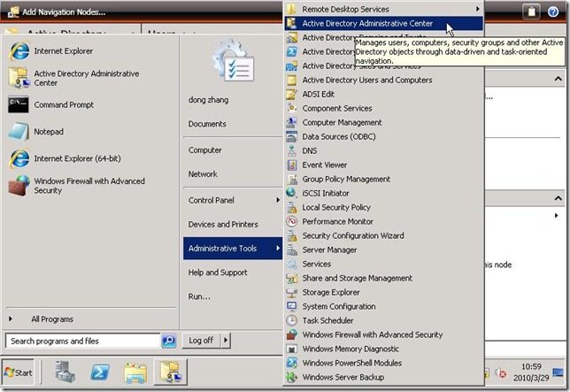
Task: Select Administrative Tools in Start menu
Action: [x=233, y=249]
